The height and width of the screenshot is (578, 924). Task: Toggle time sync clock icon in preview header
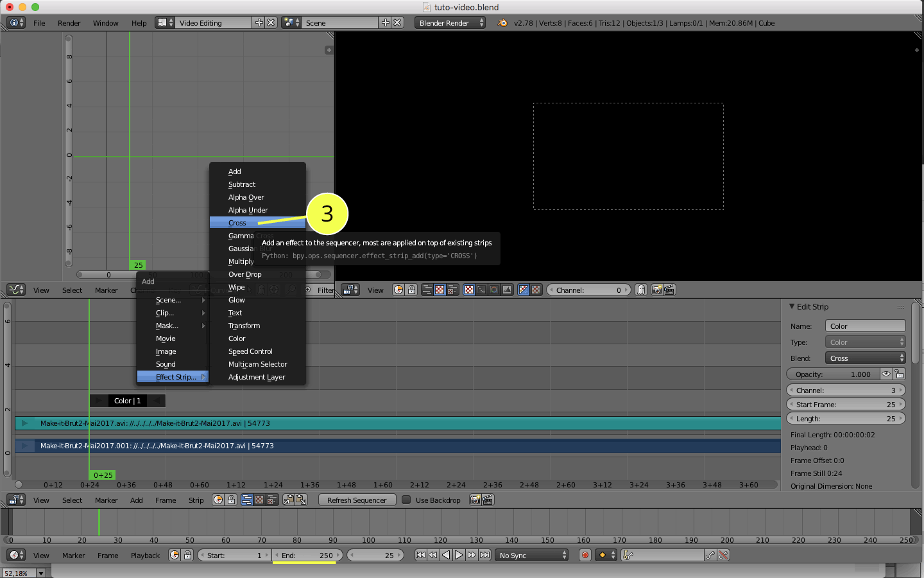point(398,290)
